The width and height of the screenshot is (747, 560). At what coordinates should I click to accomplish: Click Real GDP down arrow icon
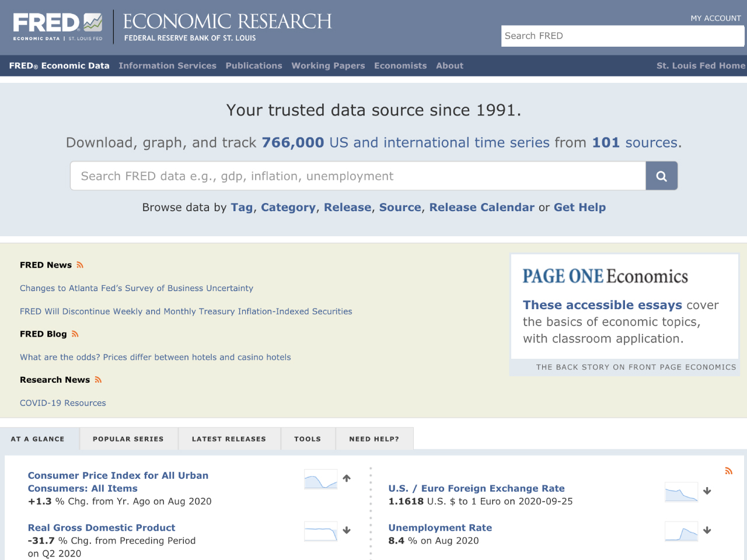(x=347, y=530)
